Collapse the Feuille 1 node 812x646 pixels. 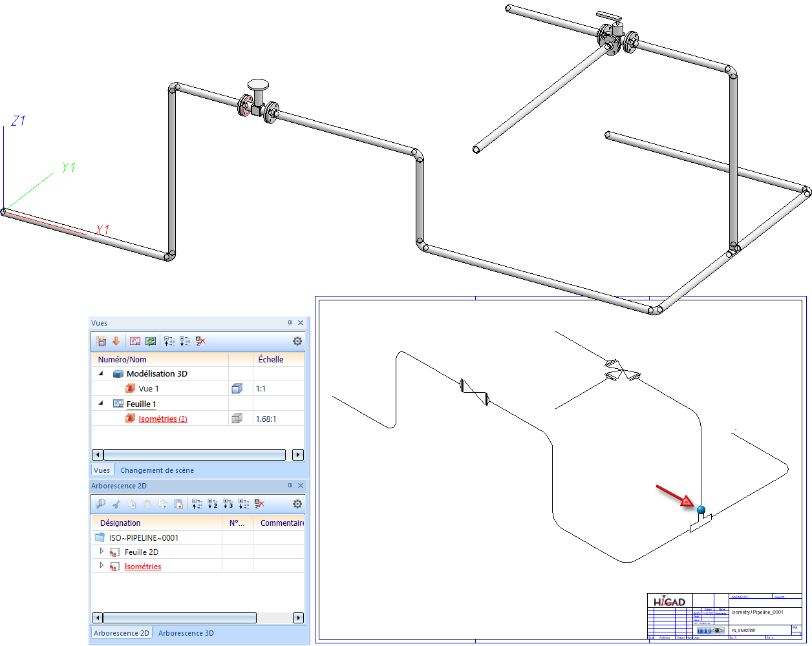(101, 404)
